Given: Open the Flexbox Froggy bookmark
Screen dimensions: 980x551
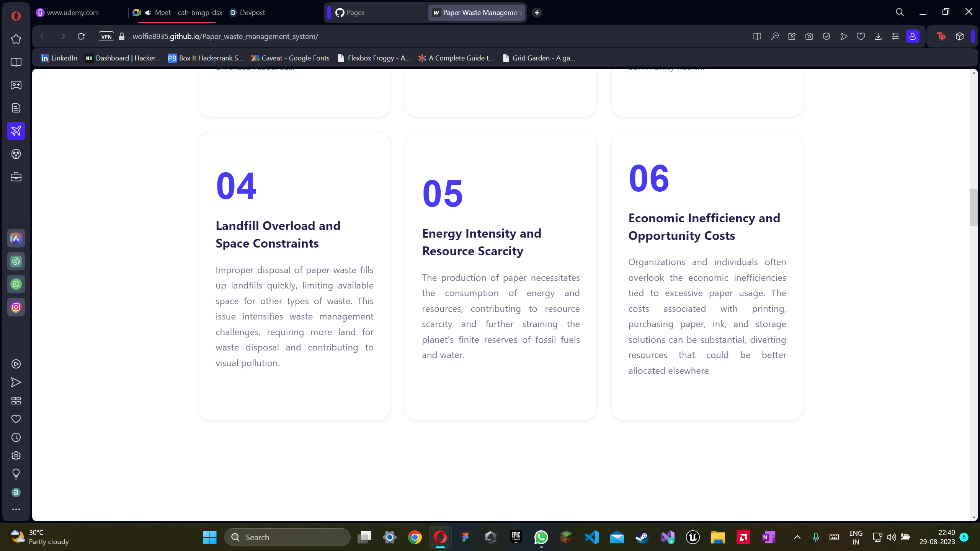Looking at the screenshot, I should pos(374,58).
